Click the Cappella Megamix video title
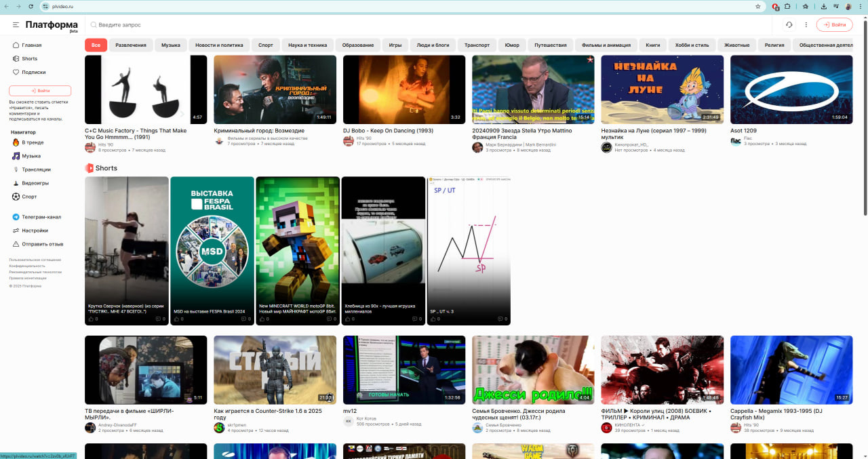This screenshot has height=459, width=868. 776,414
